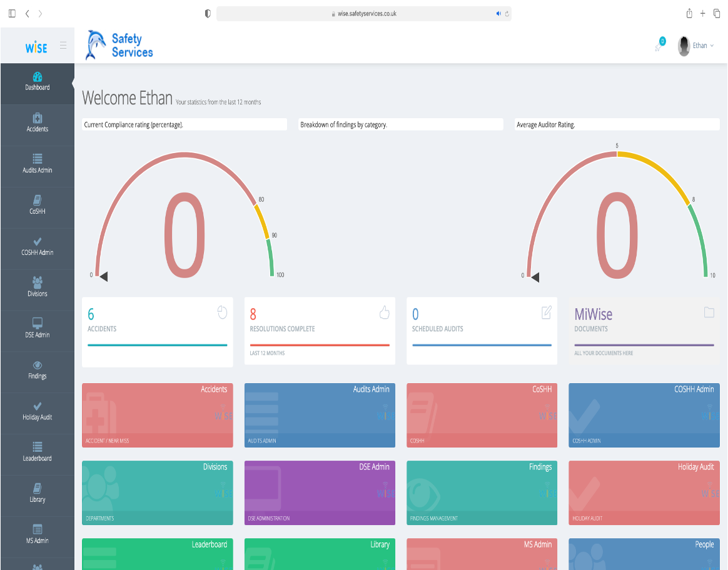Click the thumbs-up icon on Resolutions card
This screenshot has width=728, height=570.
(385, 312)
